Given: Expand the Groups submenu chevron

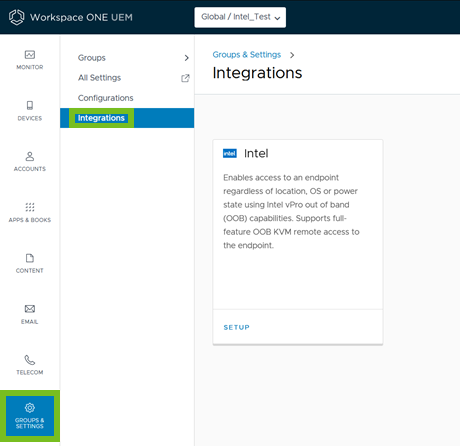Looking at the screenshot, I should point(186,58).
